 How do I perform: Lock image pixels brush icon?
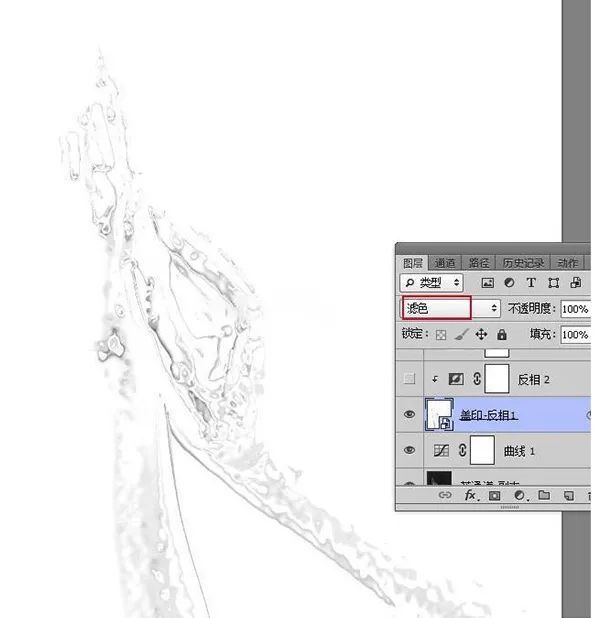click(461, 335)
